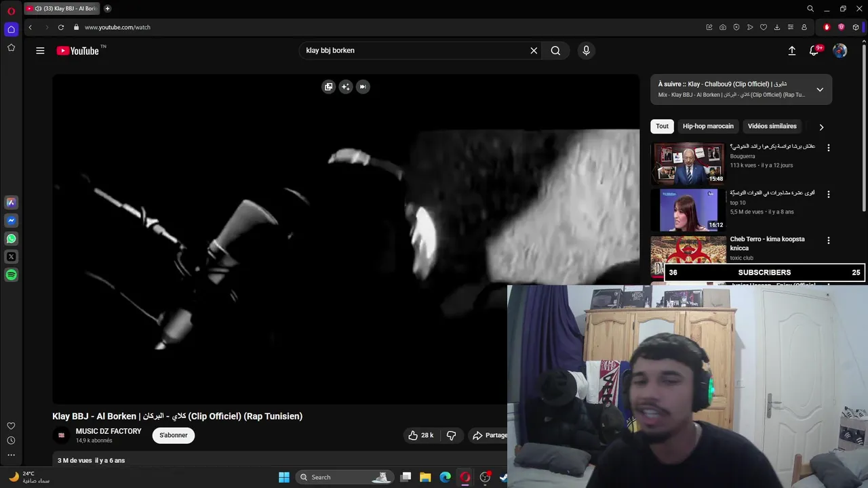
Task: Run the YouTube search magnifier button
Action: click(555, 51)
